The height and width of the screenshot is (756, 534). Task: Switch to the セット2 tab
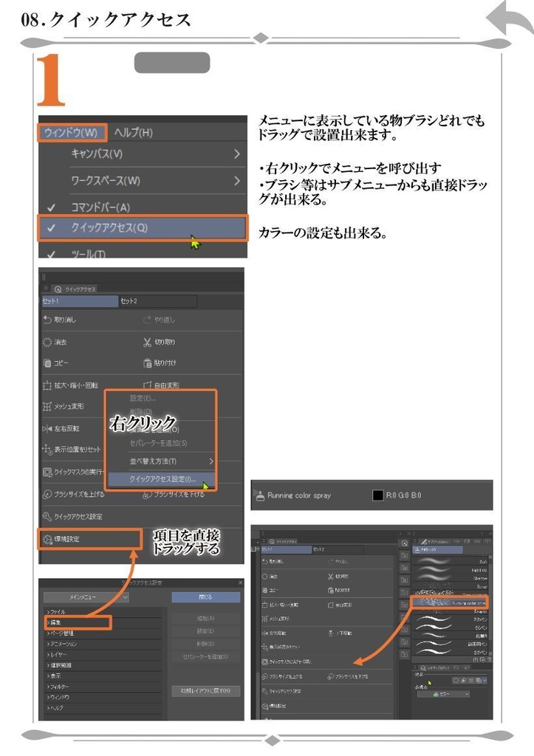[158, 301]
